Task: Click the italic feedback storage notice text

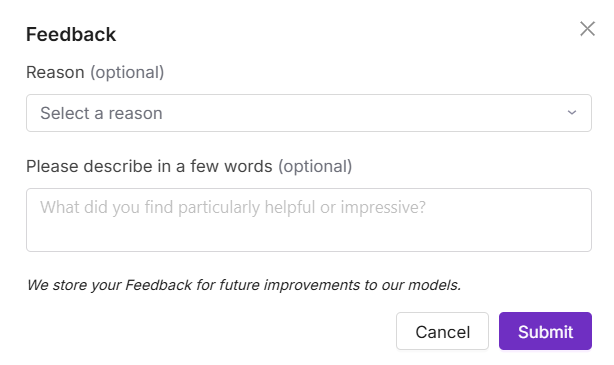Action: click(244, 285)
